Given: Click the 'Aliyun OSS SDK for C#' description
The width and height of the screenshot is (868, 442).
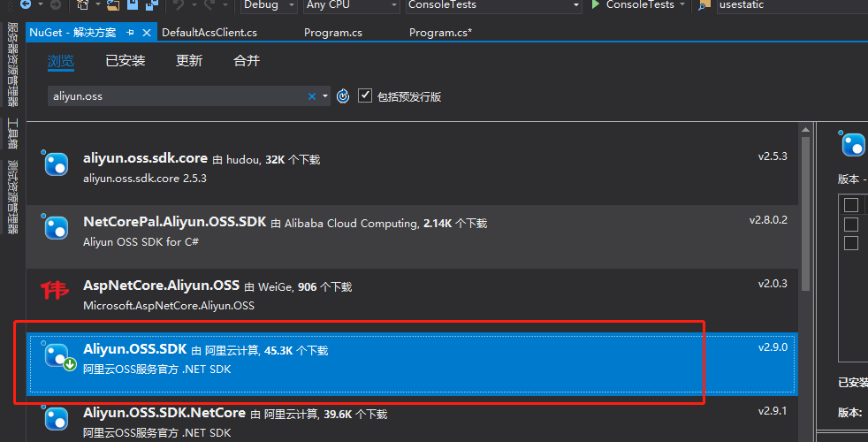Looking at the screenshot, I should 141,242.
